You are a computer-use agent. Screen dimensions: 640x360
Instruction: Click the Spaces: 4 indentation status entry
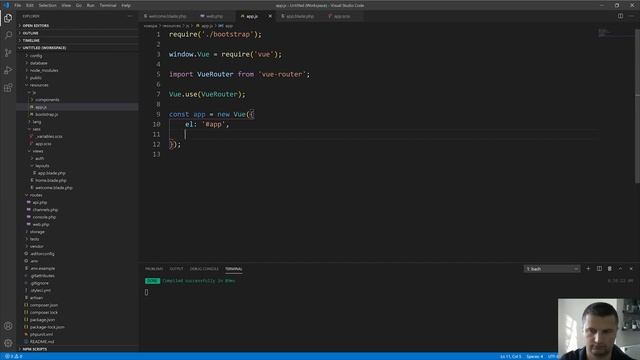pos(534,356)
